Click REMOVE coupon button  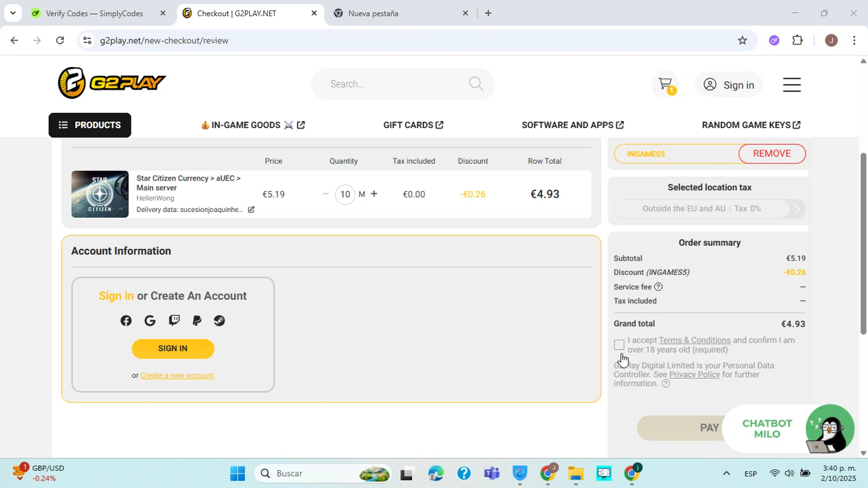click(x=772, y=154)
